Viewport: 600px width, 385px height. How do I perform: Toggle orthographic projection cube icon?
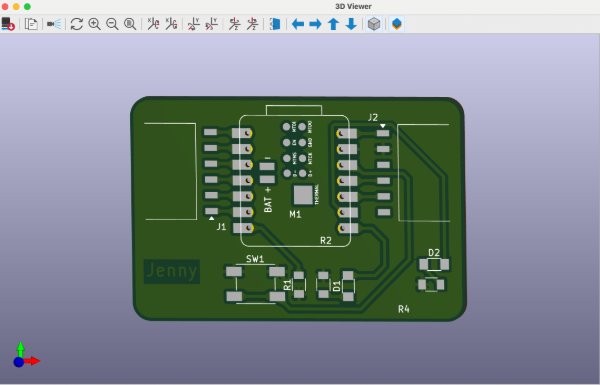[374, 24]
